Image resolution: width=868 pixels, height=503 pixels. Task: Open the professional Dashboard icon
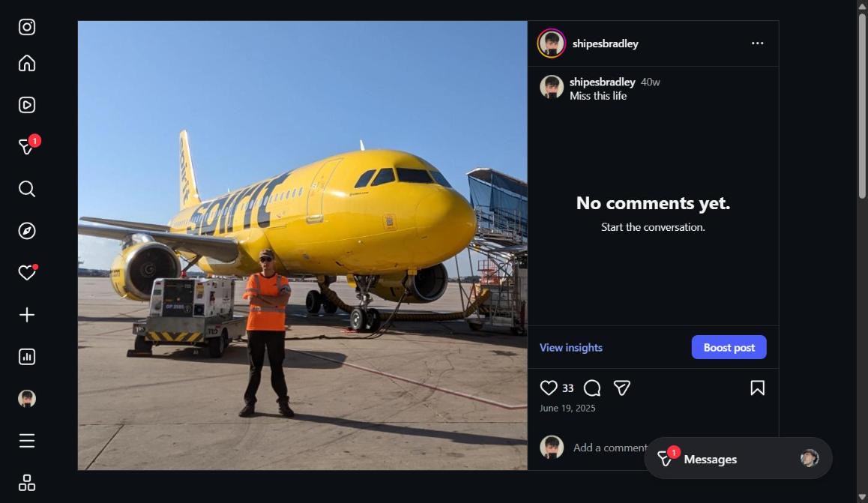point(26,356)
